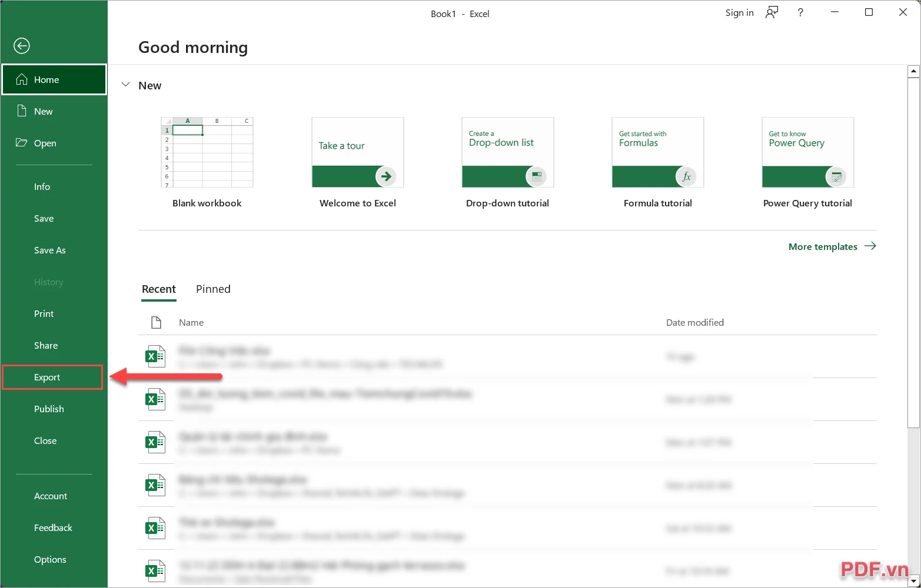Select Open in the sidebar
The width and height of the screenshot is (921, 588).
tap(54, 143)
